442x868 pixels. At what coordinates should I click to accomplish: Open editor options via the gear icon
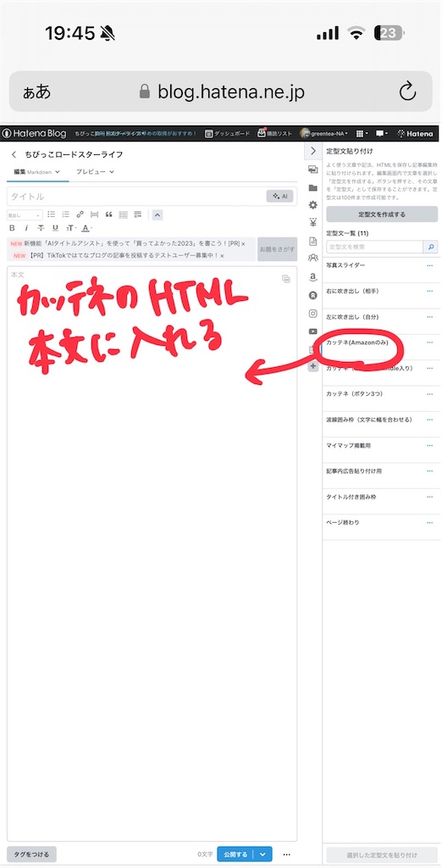point(312,205)
